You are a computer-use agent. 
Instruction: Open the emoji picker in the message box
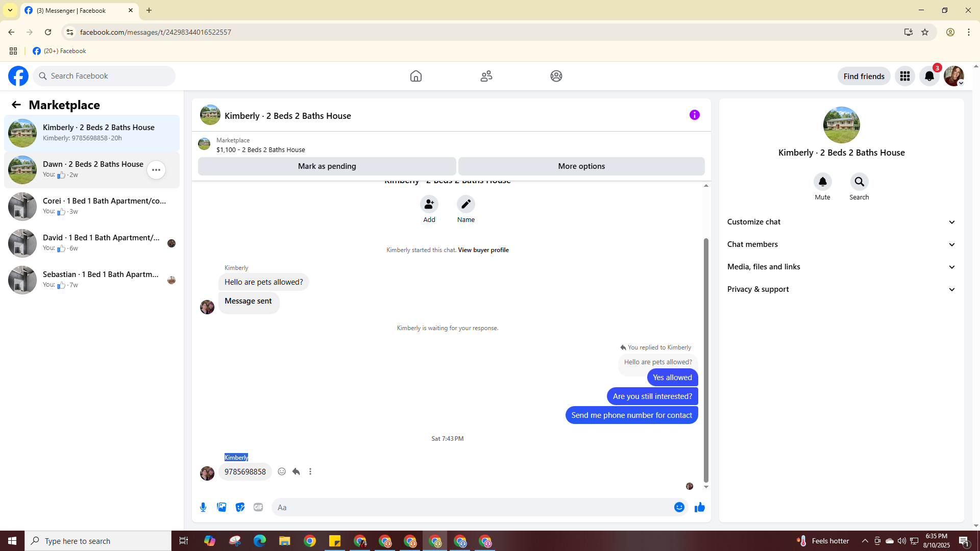(x=679, y=507)
